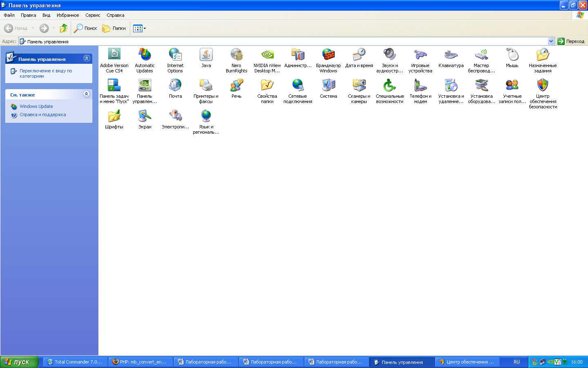Open the Избранное menu

click(68, 15)
